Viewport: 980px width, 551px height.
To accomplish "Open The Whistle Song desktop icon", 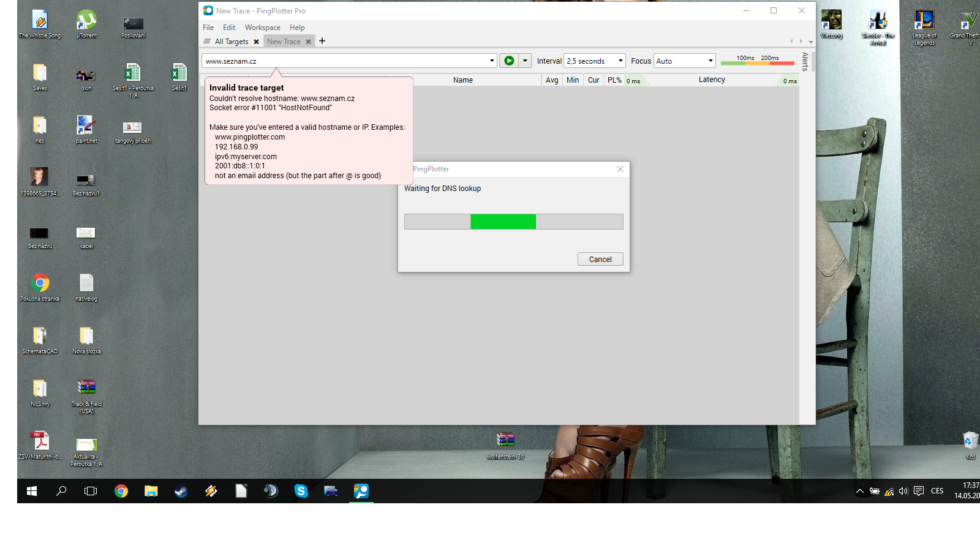I will [x=40, y=24].
